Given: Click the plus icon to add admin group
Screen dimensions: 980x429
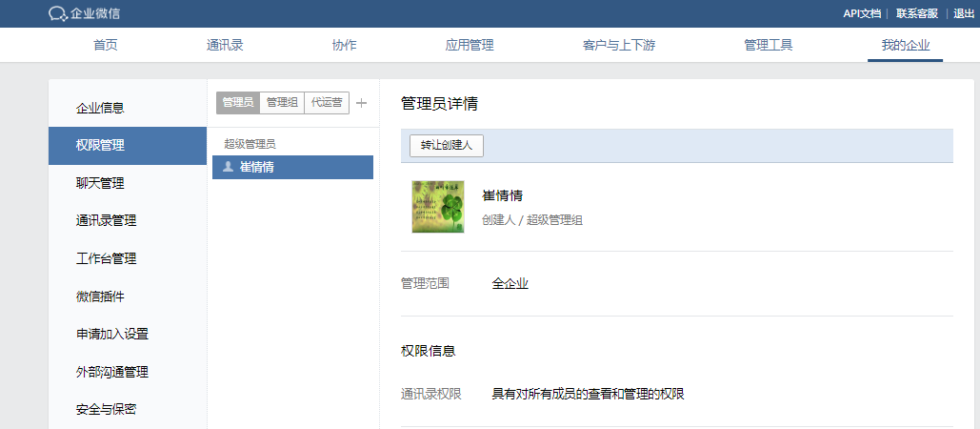Looking at the screenshot, I should [361, 103].
